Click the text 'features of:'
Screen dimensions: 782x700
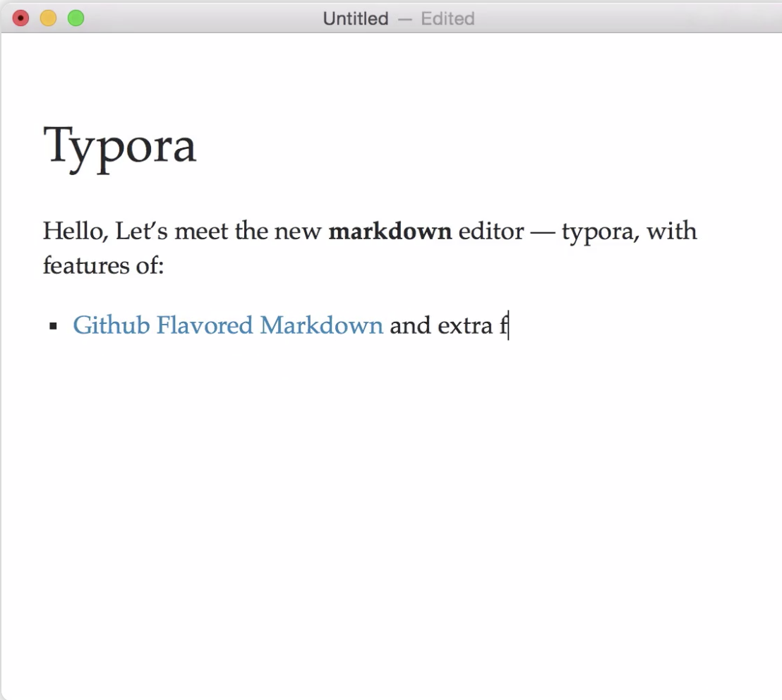[103, 265]
